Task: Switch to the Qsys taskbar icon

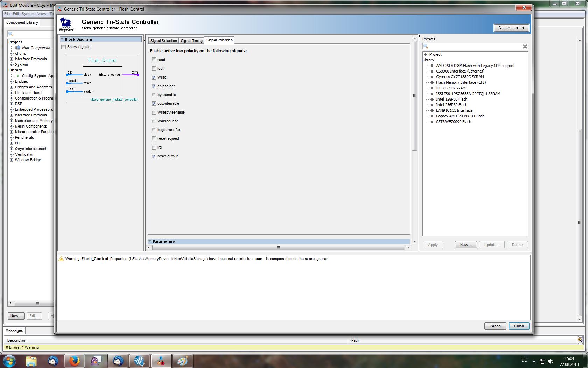Action: tap(161, 361)
